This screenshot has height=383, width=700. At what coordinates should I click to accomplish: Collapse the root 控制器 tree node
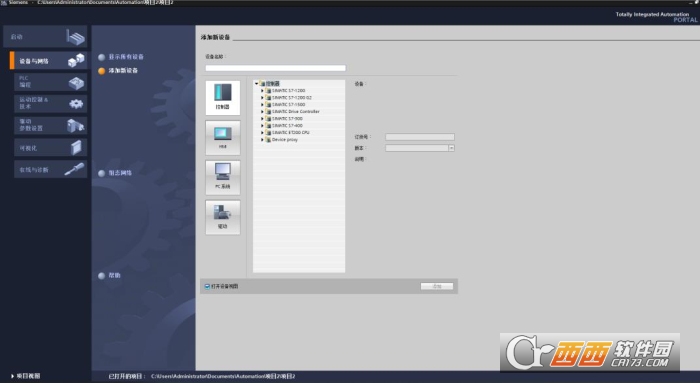(x=257, y=83)
